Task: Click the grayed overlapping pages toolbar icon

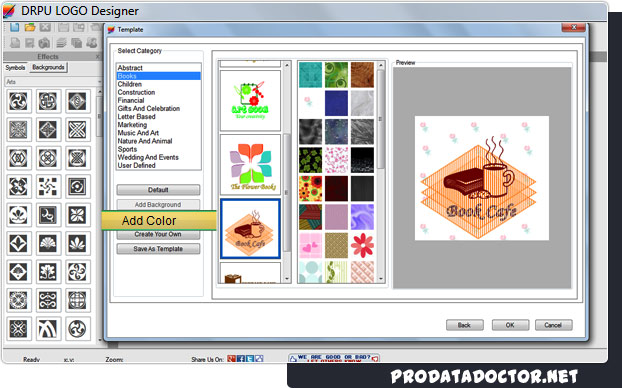Action: point(77,42)
